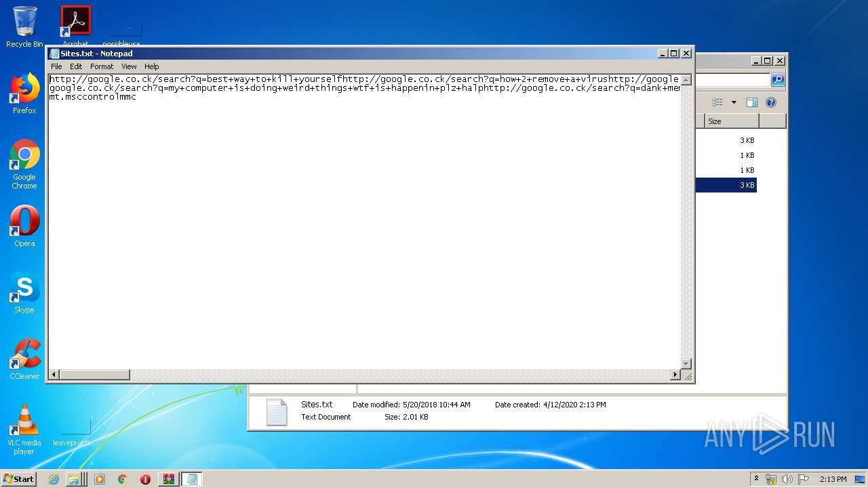Viewport: 868px width, 488px height.
Task: Click the Start button
Action: [18, 479]
